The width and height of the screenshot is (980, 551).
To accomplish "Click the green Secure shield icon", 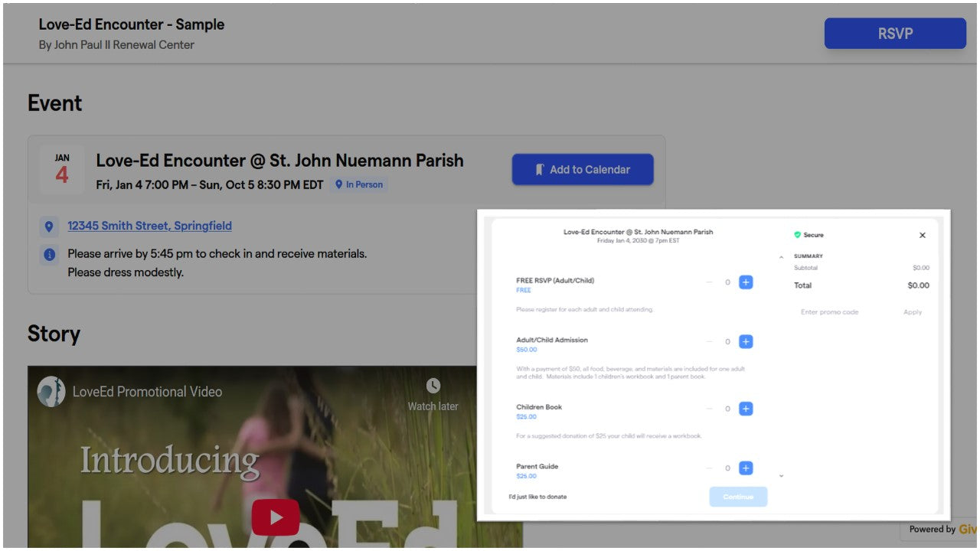I will pyautogui.click(x=797, y=235).
